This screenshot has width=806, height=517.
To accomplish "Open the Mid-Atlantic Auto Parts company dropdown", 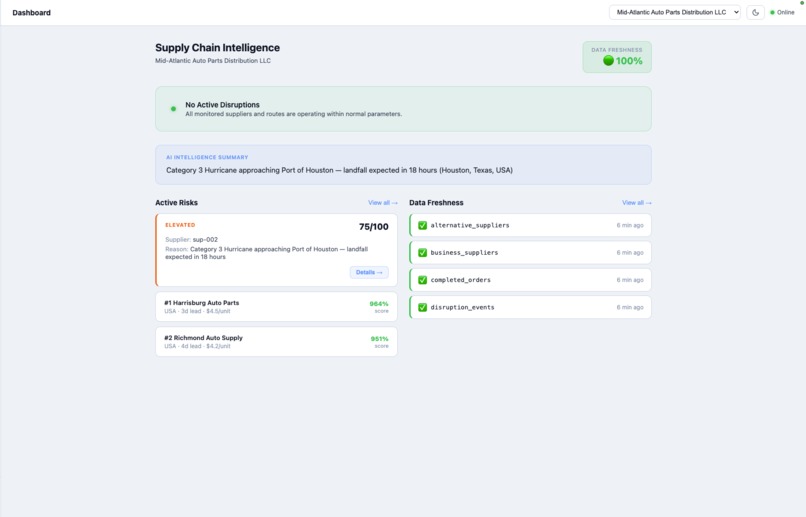I will pyautogui.click(x=674, y=12).
